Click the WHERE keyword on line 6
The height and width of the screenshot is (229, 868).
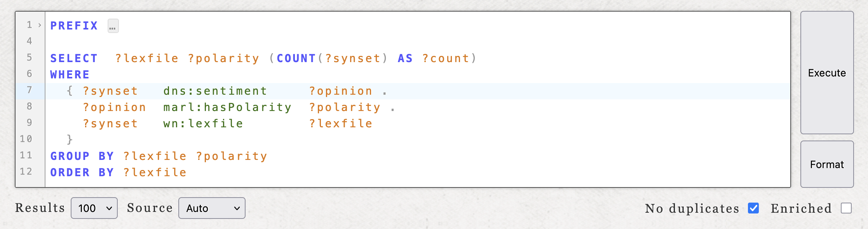coord(70,74)
